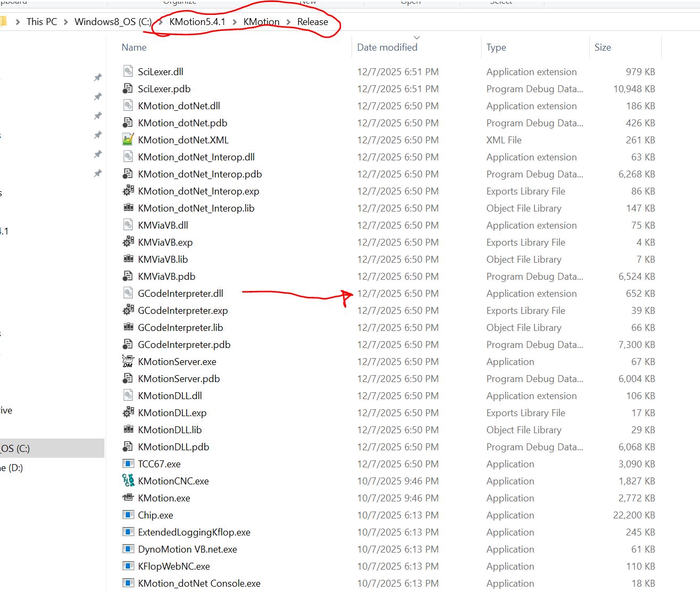Click the GCodeInterpreter.exp file icon
This screenshot has width=700, height=592.
[x=128, y=310]
